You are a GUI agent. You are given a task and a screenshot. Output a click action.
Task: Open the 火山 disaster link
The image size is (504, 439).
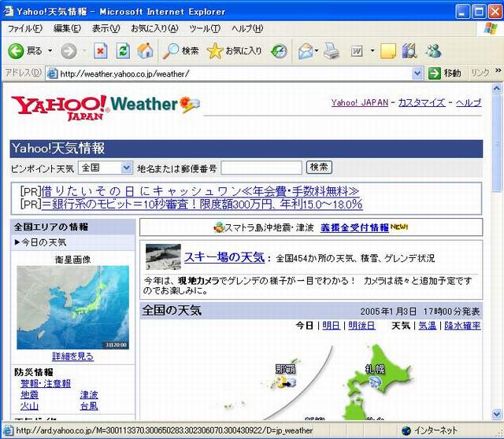[29, 406]
